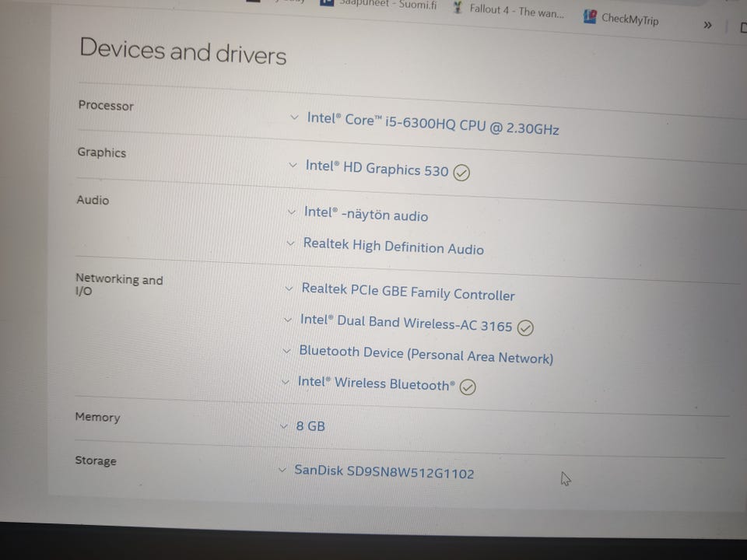This screenshot has width=747, height=560.
Task: Open Realtek PCIe GBE Family Controller link
Action: point(408,292)
